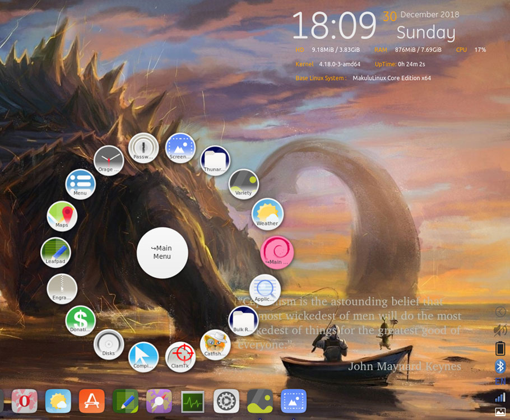This screenshot has width=510, height=420.
Task: Open Thunar file manager from the pie
Action: click(x=215, y=161)
